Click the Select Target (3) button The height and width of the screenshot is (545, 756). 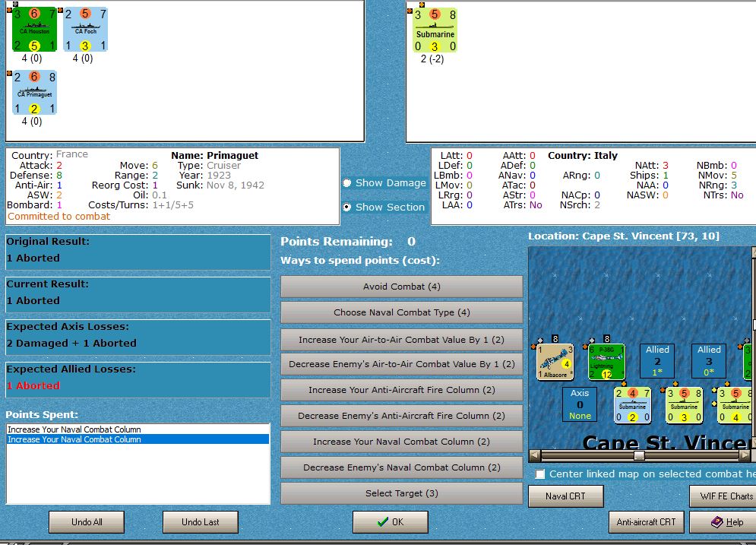[402, 493]
